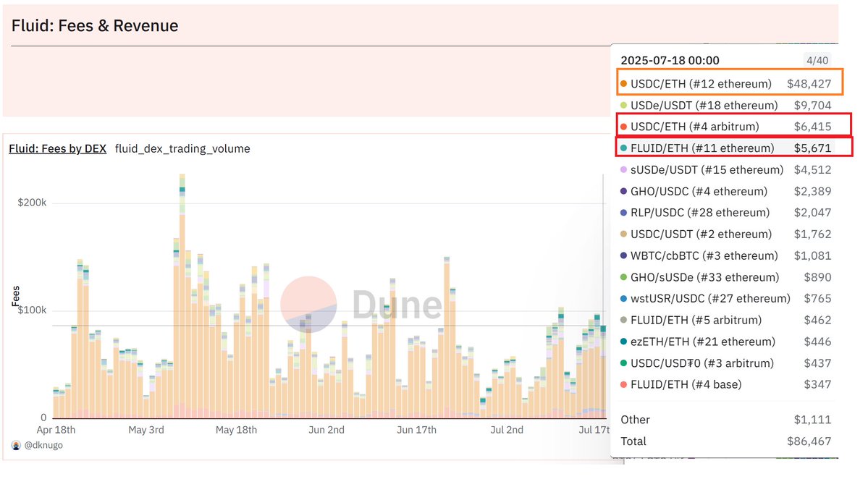Click the Jun 2nd x-axis label
The image size is (868, 487).
tap(326, 430)
